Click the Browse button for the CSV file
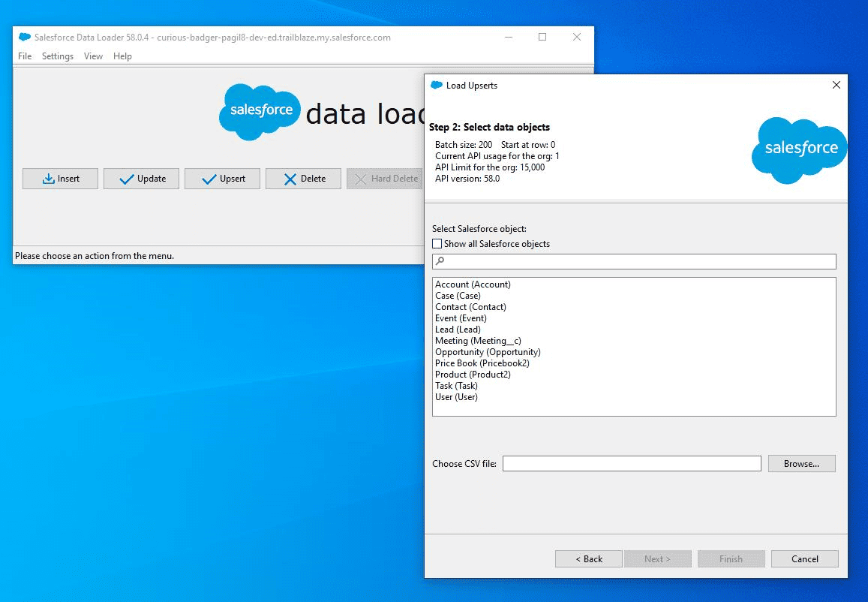The height and width of the screenshot is (602, 868). (800, 463)
